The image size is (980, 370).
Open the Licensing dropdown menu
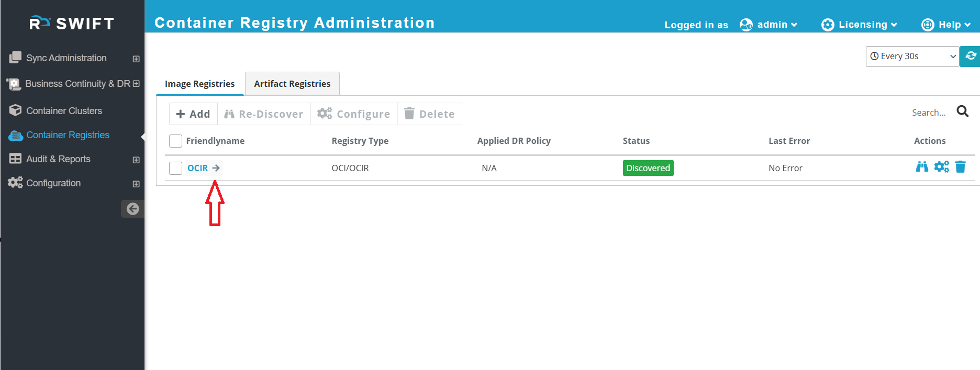[x=867, y=25]
